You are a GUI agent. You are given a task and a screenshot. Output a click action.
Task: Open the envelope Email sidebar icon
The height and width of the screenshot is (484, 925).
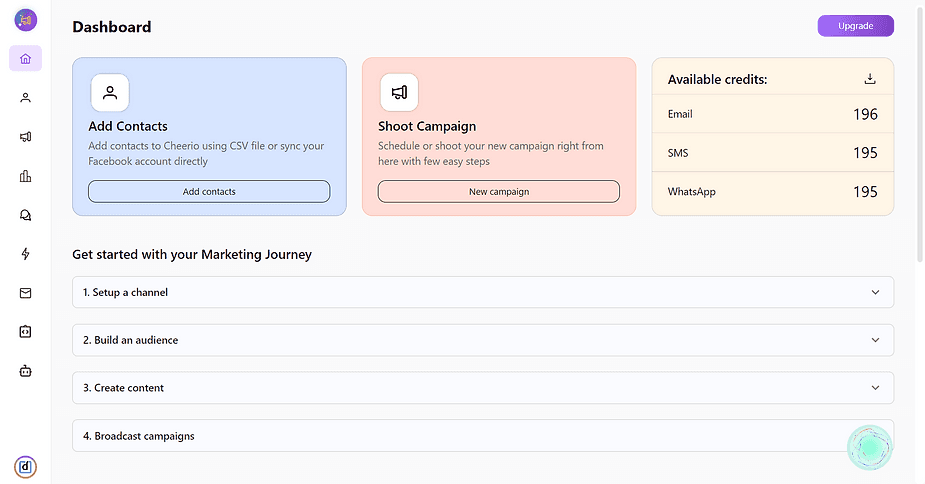pos(25,293)
